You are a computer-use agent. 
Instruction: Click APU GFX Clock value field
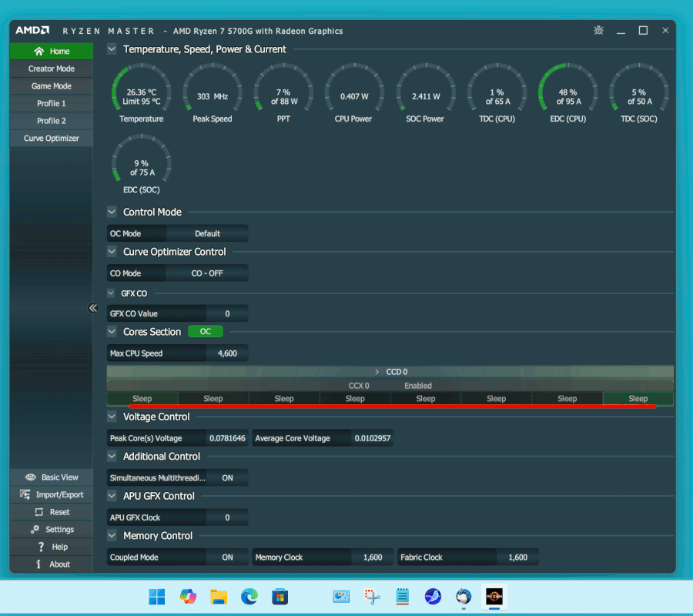pos(227,517)
